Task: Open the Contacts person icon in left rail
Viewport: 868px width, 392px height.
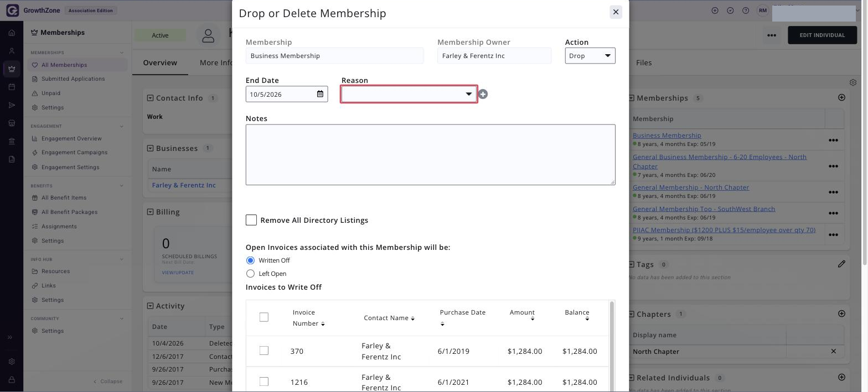Action: [x=12, y=51]
